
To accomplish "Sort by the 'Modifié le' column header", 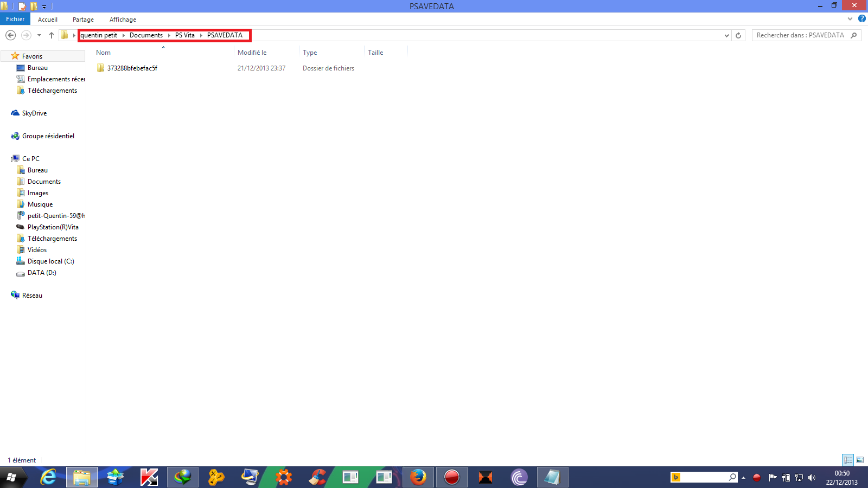I will pos(266,53).
